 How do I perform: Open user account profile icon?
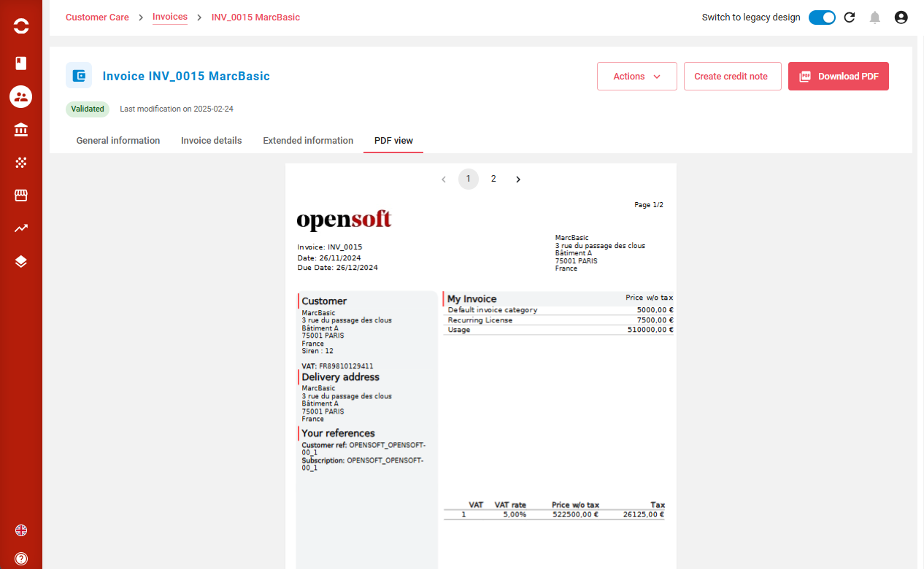tap(901, 18)
